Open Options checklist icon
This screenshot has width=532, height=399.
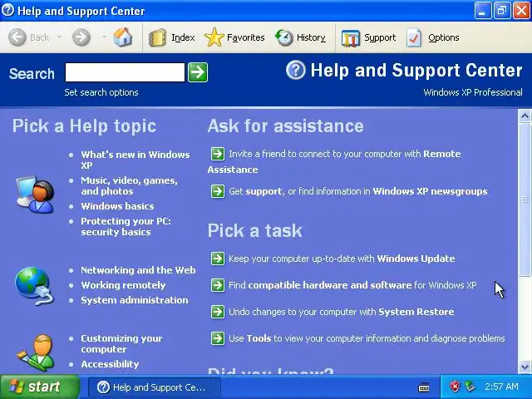click(x=414, y=37)
